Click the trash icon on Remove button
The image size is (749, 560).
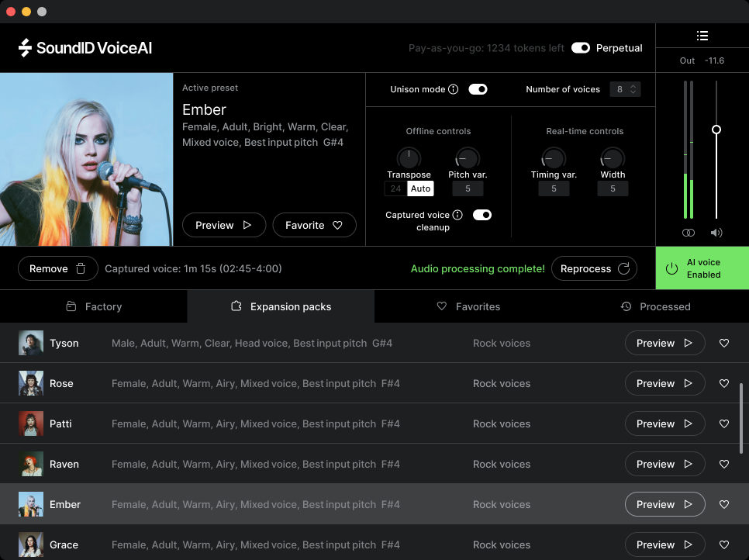pos(80,268)
